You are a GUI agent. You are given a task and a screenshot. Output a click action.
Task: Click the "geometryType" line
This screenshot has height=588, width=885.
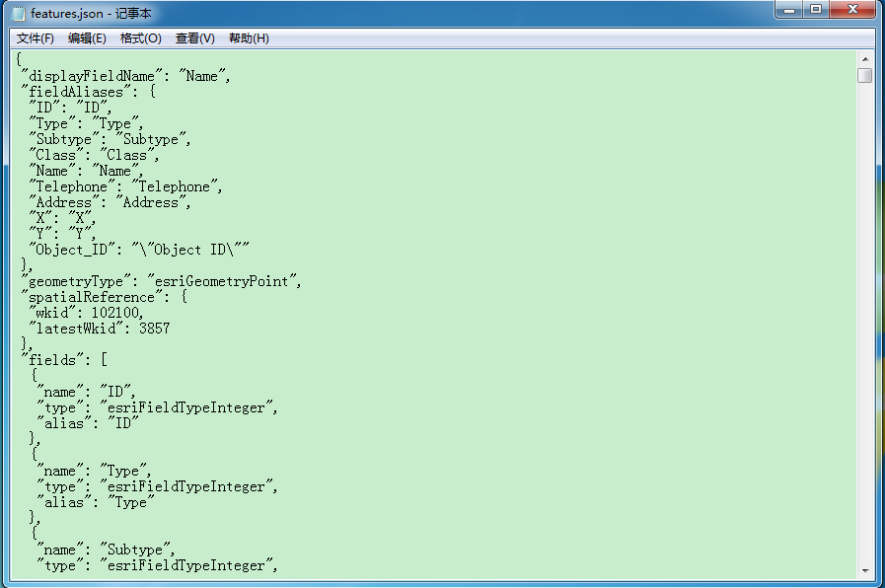pyautogui.click(x=161, y=281)
